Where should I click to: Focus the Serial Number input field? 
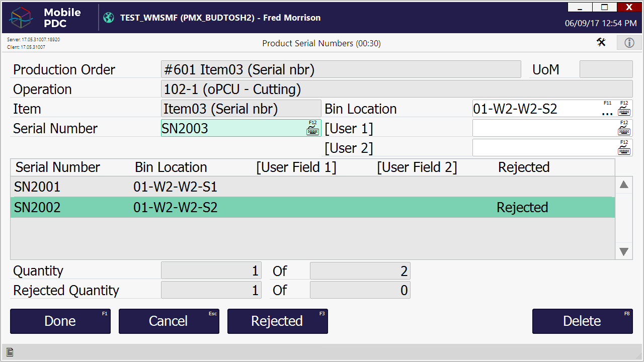tap(231, 129)
